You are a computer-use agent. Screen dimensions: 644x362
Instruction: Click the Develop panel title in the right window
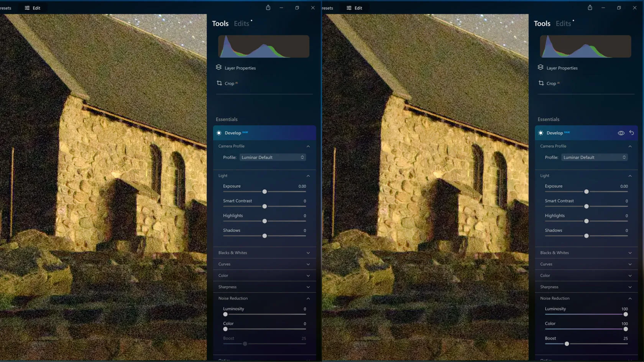tap(555, 133)
